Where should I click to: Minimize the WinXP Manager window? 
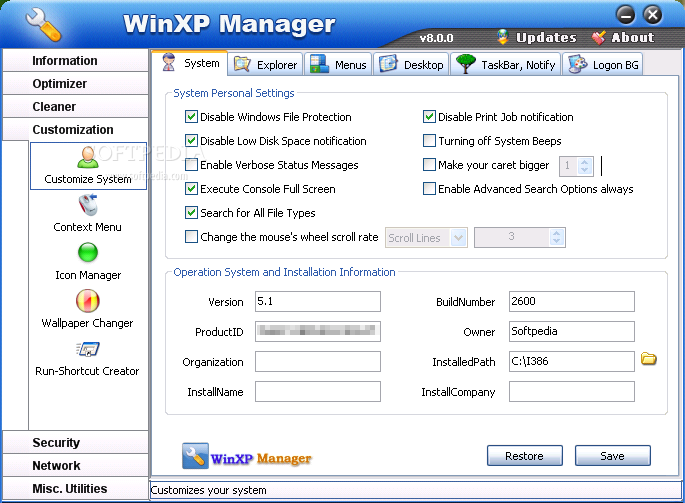(x=626, y=15)
